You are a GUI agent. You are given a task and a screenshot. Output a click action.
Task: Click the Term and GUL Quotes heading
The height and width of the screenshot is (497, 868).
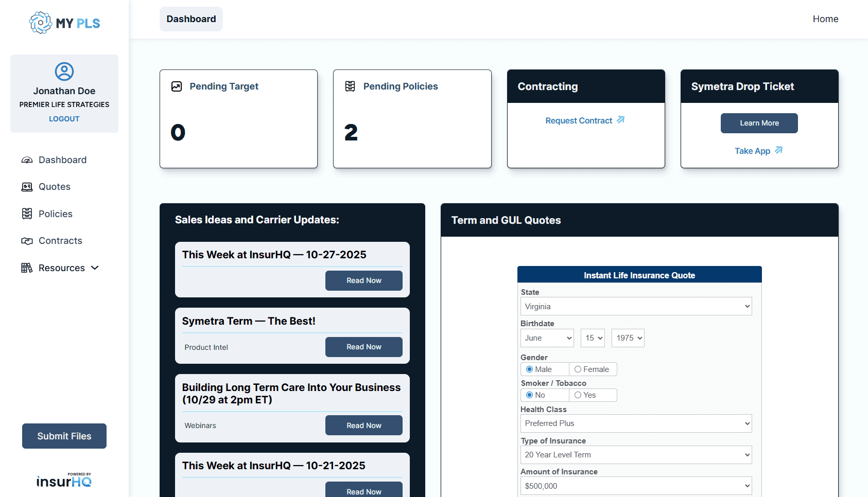pos(506,220)
